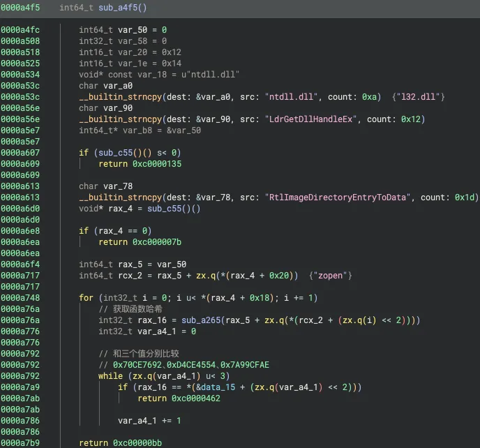The width and height of the screenshot is (480, 448).
Task: Select the comment '// 和三个值分别比较'
Action: [x=139, y=354]
